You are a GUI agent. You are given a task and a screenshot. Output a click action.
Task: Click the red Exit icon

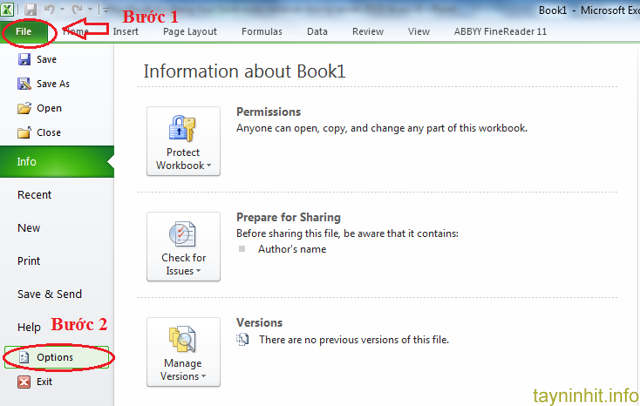24,381
